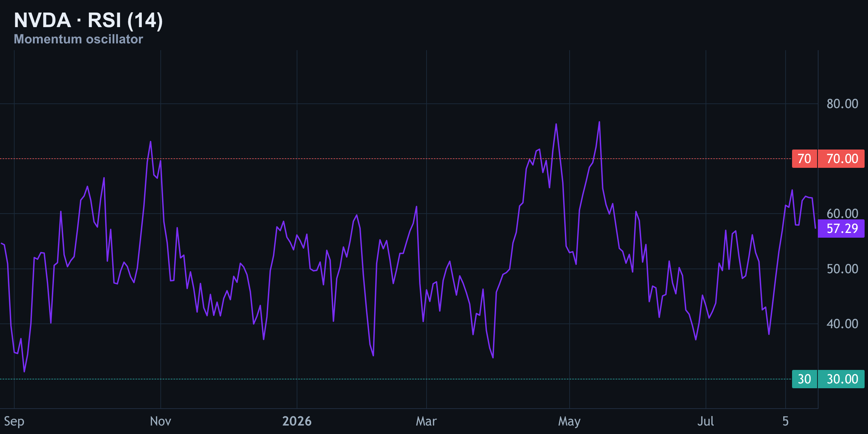
Task: Click the 80.00 axis label
Action: tap(842, 104)
